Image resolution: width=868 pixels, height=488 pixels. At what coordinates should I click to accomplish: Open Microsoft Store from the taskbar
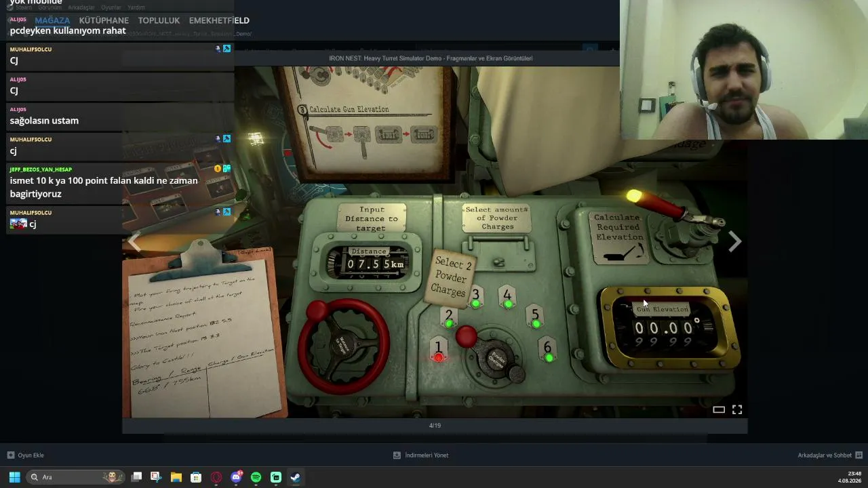196,477
